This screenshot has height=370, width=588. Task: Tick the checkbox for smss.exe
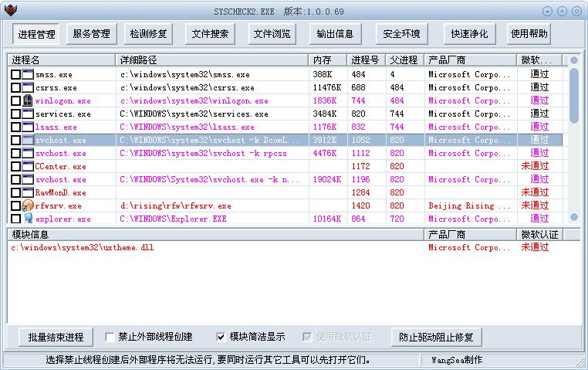pos(15,74)
